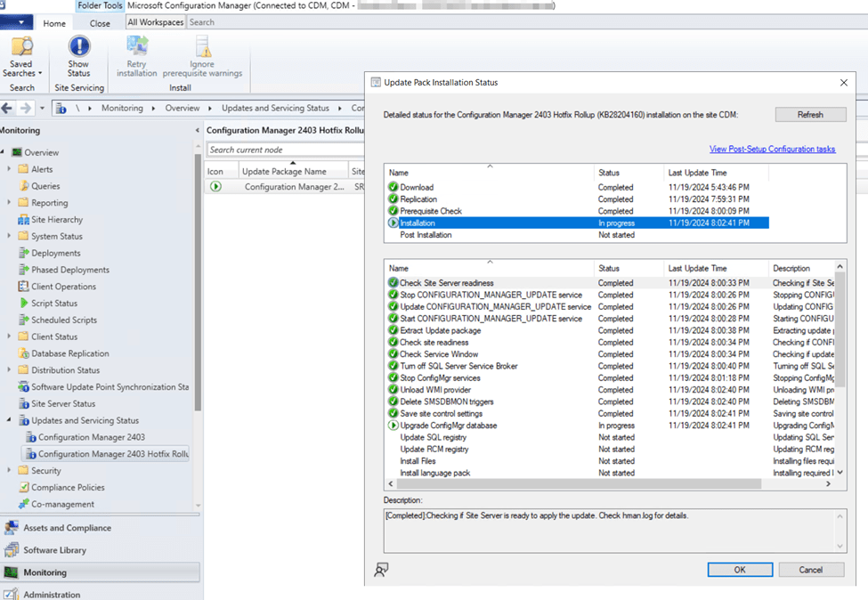
Task: Click the feedback icon in dialog corner
Action: (x=381, y=570)
